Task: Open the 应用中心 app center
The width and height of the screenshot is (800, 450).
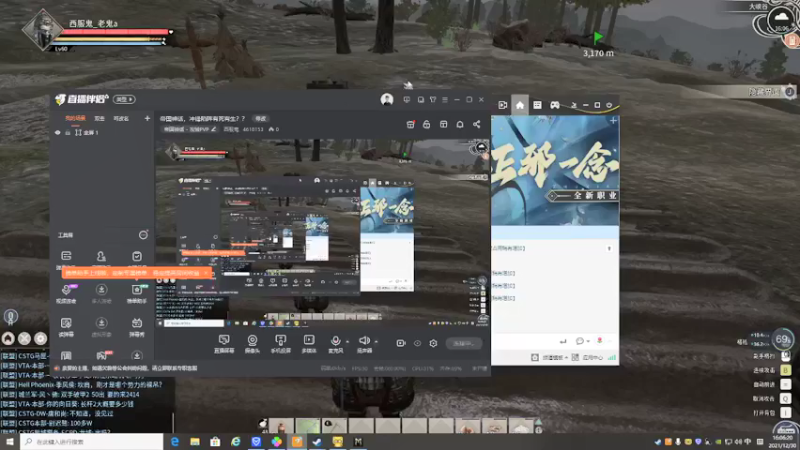Action: click(587, 358)
